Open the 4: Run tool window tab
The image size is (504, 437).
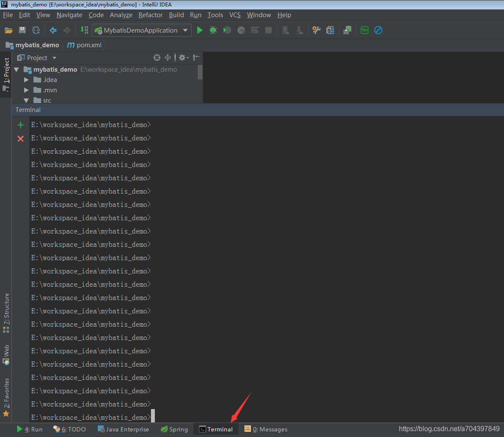30,429
